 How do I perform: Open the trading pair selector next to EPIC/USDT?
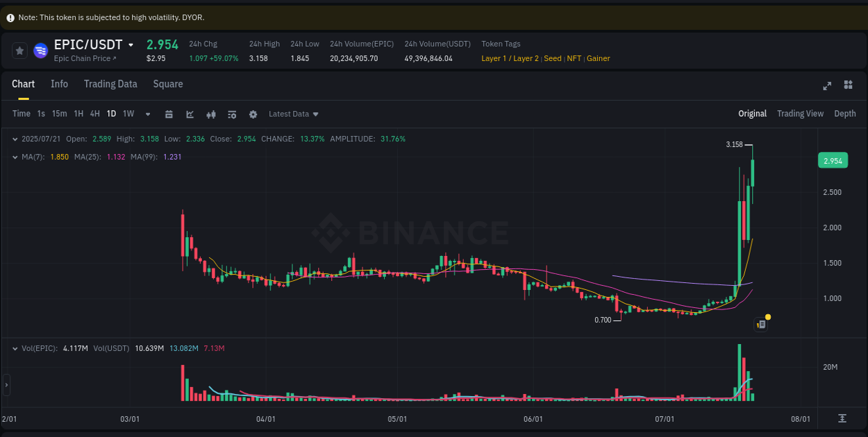132,44
